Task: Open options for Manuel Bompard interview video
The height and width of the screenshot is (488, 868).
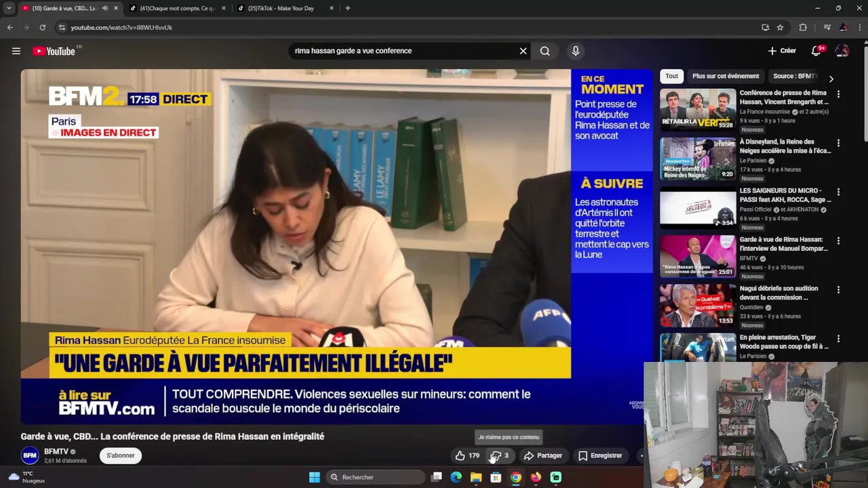Action: click(838, 241)
